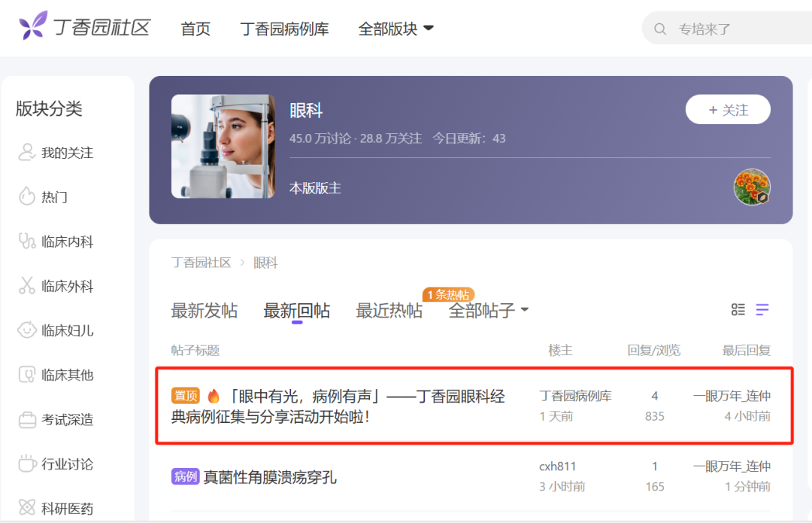Click the scissors icon beside 临床外科
The width and height of the screenshot is (812, 523).
point(26,286)
